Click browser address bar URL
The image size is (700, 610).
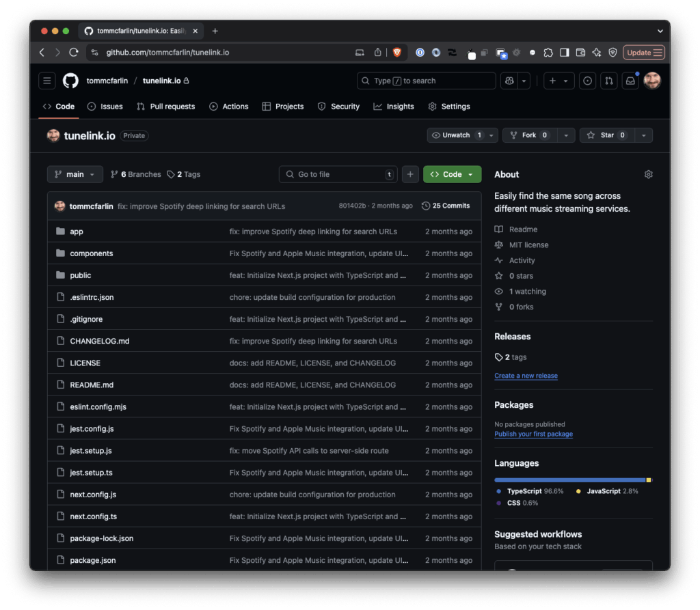167,53
